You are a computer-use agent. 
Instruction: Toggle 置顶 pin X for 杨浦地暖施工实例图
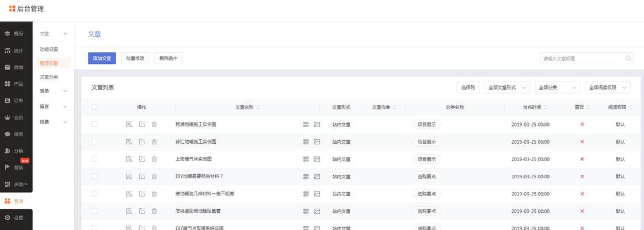582,124
